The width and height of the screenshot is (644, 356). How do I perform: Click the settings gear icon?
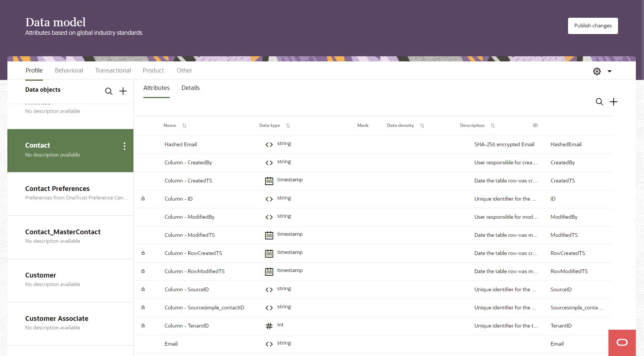[x=597, y=71]
